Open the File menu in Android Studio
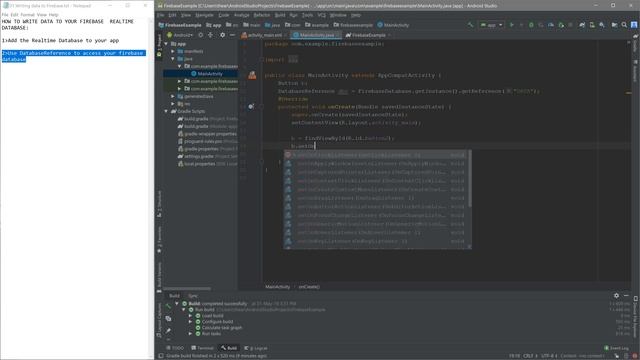Image resolution: width=640 pixels, height=360 pixels. pos(161,15)
